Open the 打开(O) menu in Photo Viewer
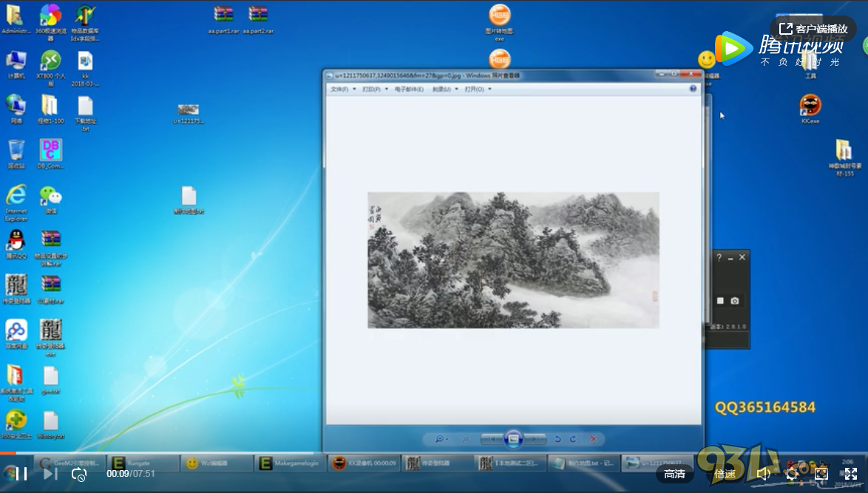Viewport: 868px width, 493px height. pos(474,89)
